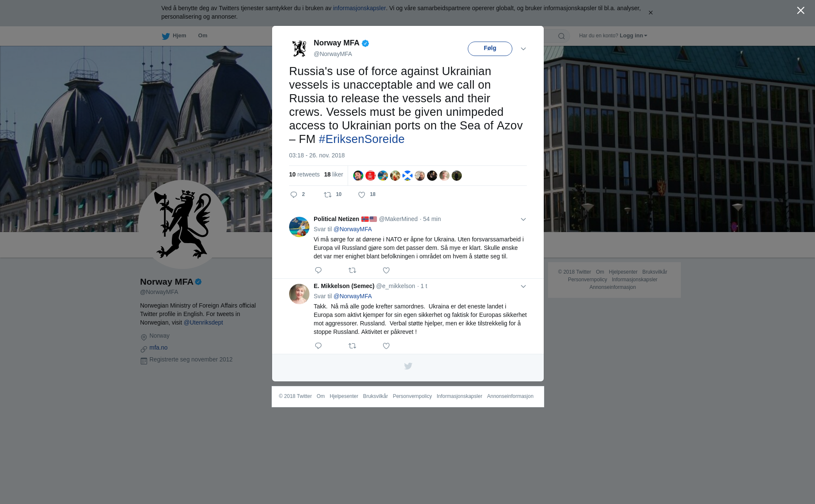Click the search magnifier icon
Viewport: 815px width, 504px height.
click(x=562, y=36)
